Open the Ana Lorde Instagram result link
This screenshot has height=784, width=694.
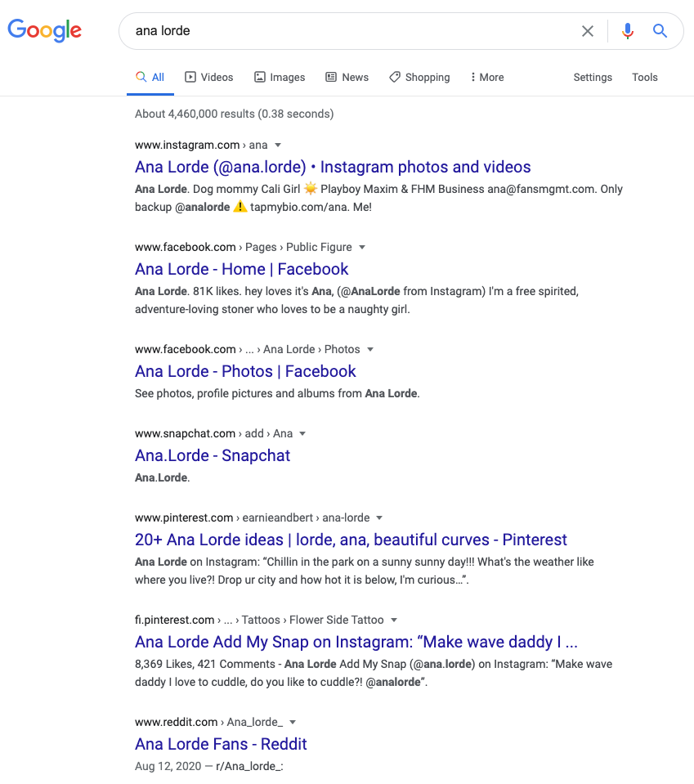coord(332,167)
